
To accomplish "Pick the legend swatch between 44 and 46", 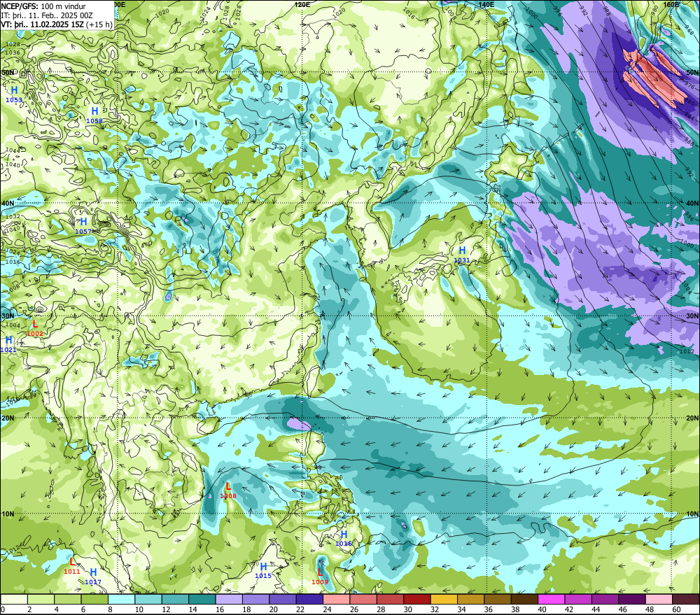I will coord(605,599).
